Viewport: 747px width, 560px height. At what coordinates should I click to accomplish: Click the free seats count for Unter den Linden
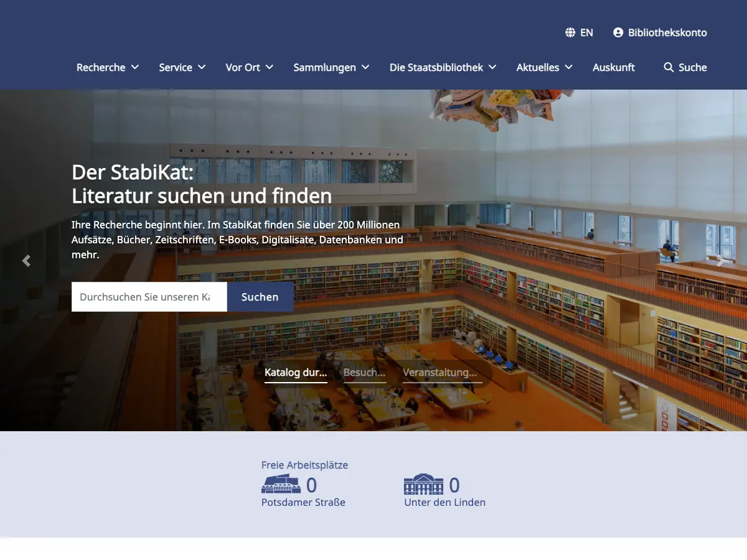pyautogui.click(x=454, y=485)
